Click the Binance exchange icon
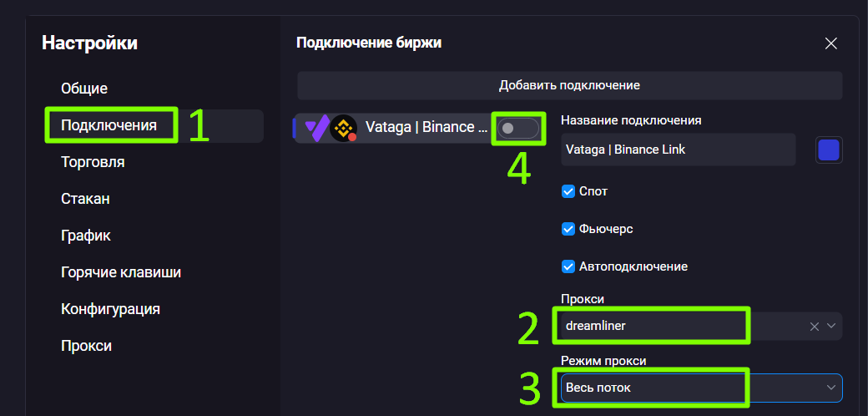The width and height of the screenshot is (868, 416). [343, 128]
